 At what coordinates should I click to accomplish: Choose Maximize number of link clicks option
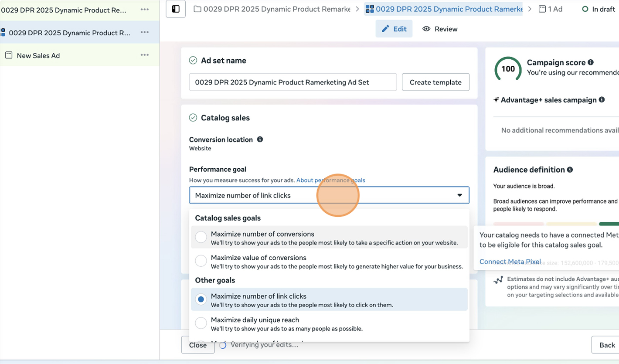(x=201, y=299)
